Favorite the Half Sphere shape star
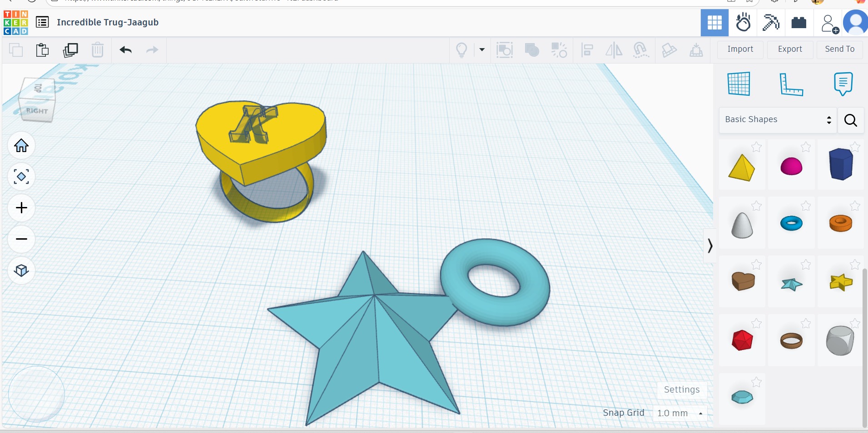868x433 pixels. click(806, 147)
